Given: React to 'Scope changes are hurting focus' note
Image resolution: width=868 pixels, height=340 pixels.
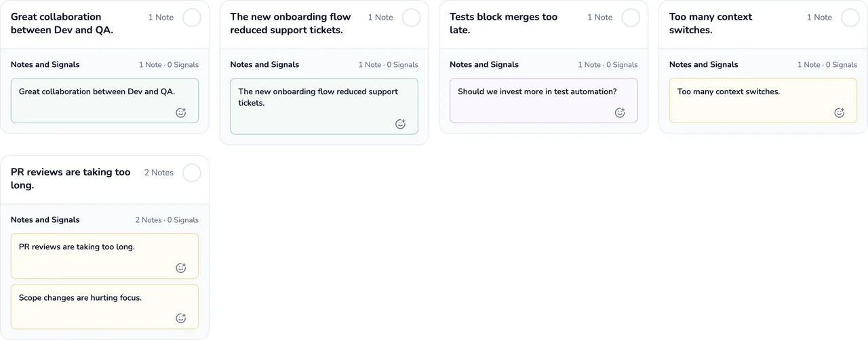Looking at the screenshot, I should [x=181, y=318].
